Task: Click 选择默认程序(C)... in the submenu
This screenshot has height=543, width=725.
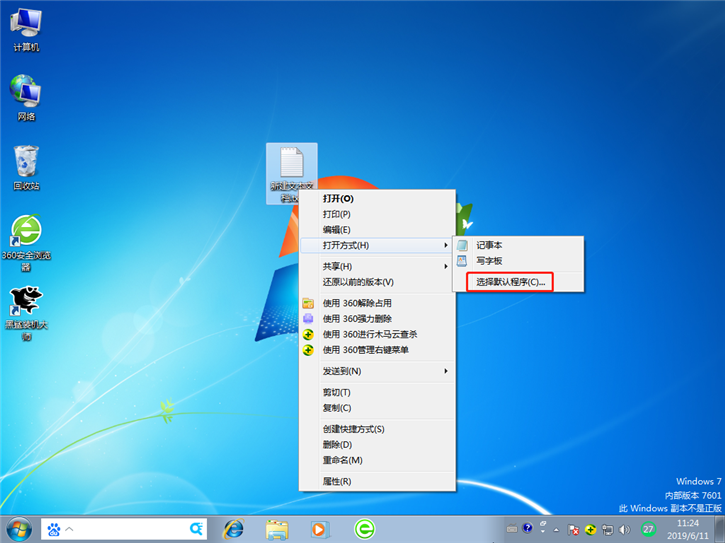Action: [x=511, y=282]
